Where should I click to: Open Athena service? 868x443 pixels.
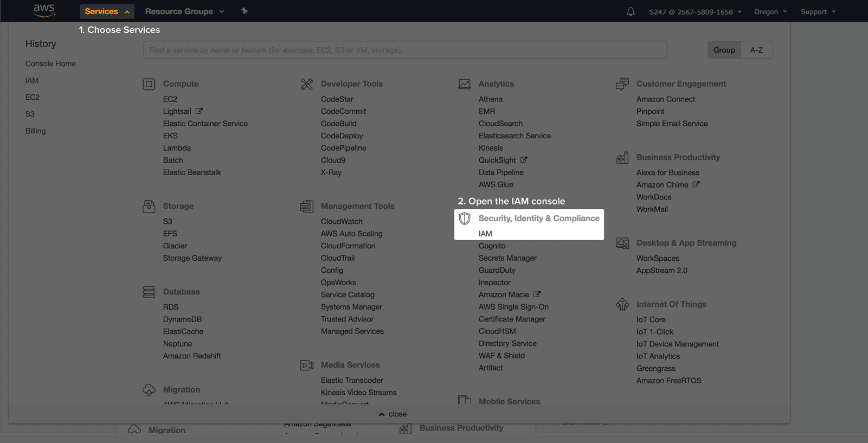pyautogui.click(x=491, y=99)
